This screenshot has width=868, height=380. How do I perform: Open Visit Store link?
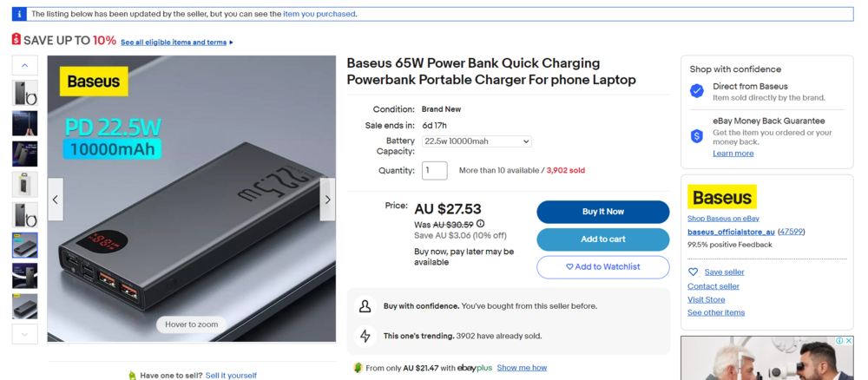click(706, 299)
